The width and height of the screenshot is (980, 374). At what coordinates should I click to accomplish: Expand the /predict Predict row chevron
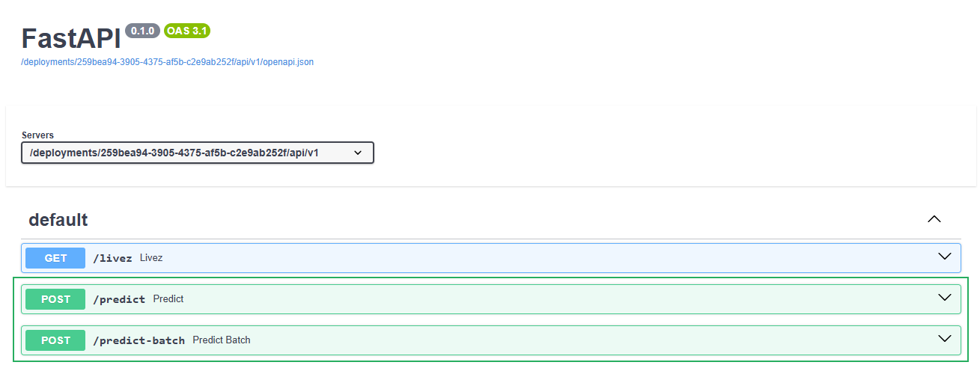[945, 298]
